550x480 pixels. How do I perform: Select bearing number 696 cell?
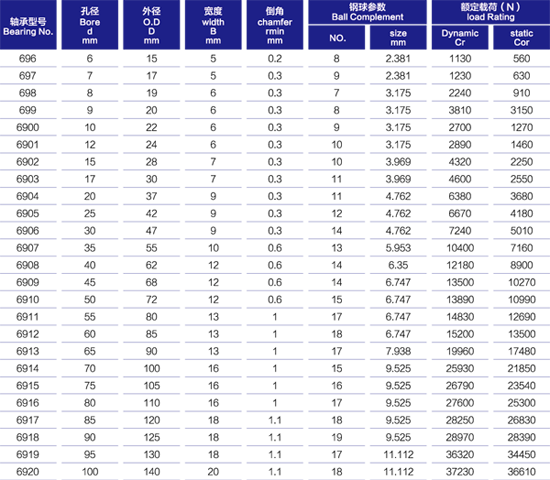pyautogui.click(x=28, y=58)
